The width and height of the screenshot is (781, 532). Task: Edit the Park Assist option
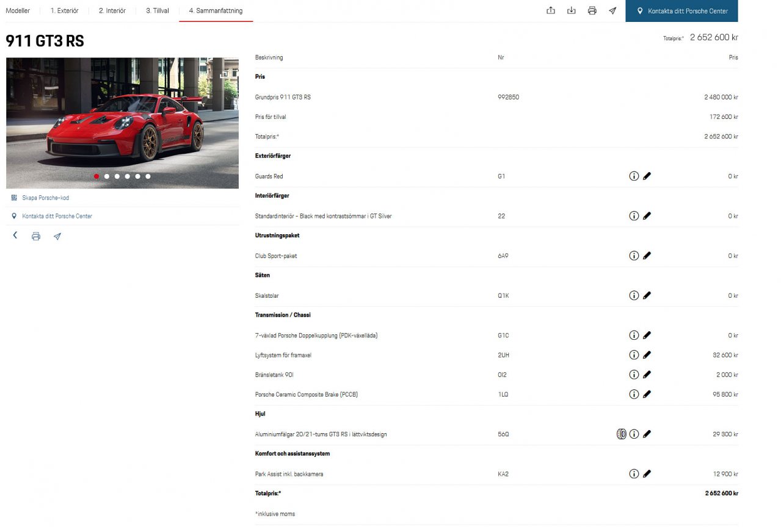(x=647, y=473)
